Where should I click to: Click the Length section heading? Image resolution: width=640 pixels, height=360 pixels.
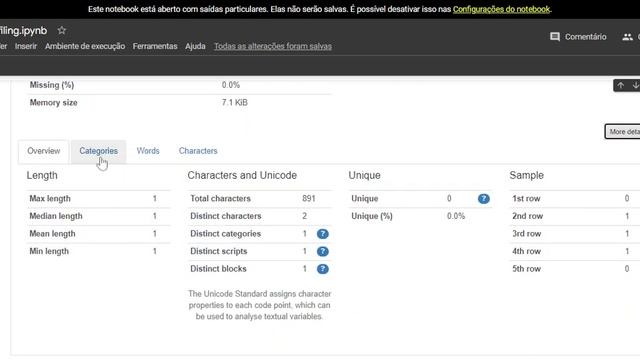[42, 176]
